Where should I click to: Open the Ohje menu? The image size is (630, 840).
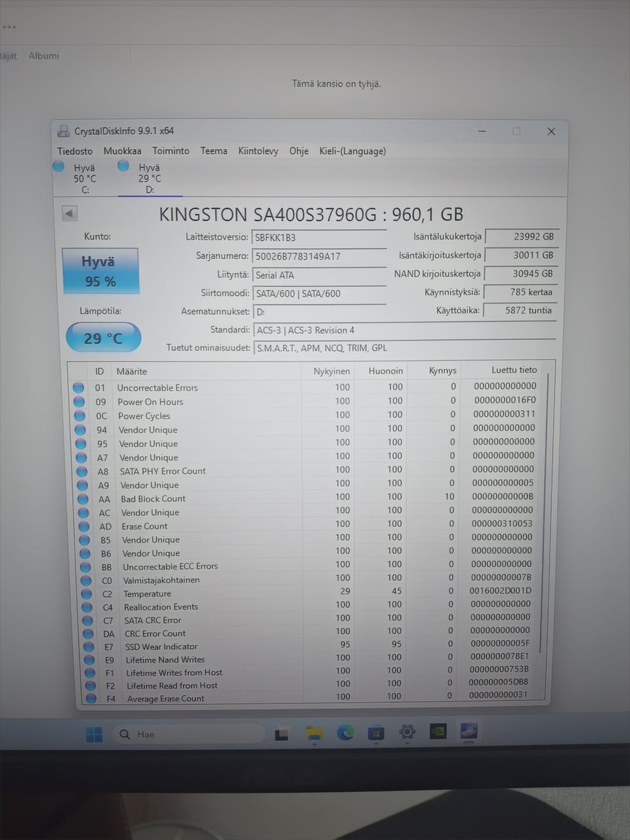tap(299, 151)
